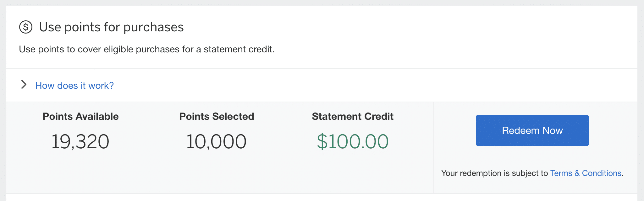This screenshot has height=201, width=644.
Task: Click the "Use points for purchases" heading
Action: [111, 27]
